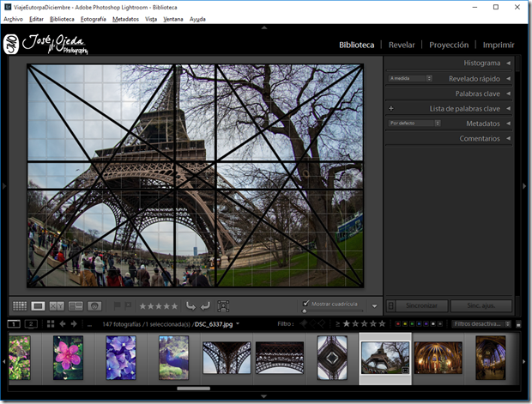Select peacock thumbnail in filmstrip
532x404 pixels.
(x=173, y=358)
